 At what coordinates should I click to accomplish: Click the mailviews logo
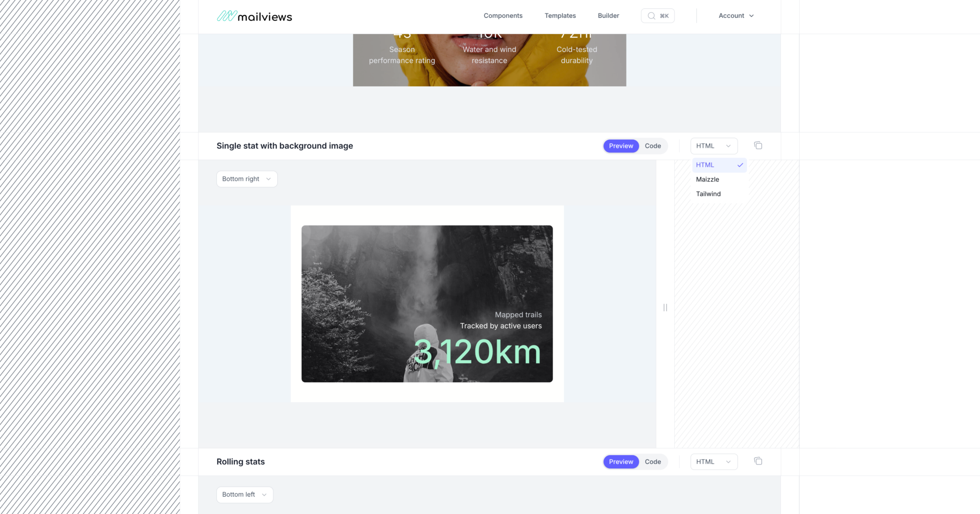(254, 16)
